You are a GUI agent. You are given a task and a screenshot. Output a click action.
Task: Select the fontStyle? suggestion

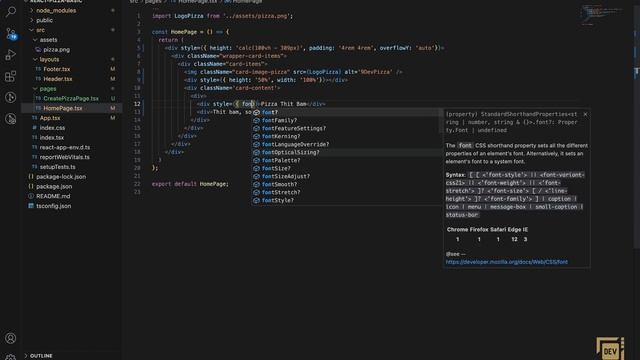coord(347,200)
